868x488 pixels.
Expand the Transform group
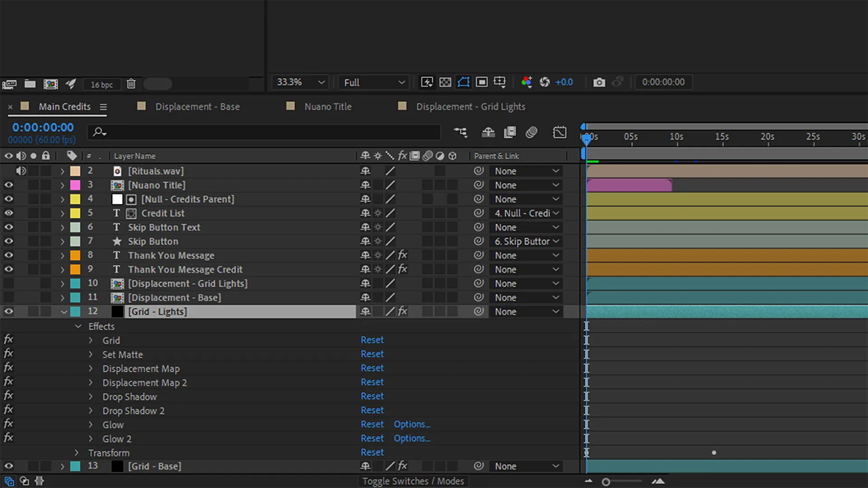76,453
